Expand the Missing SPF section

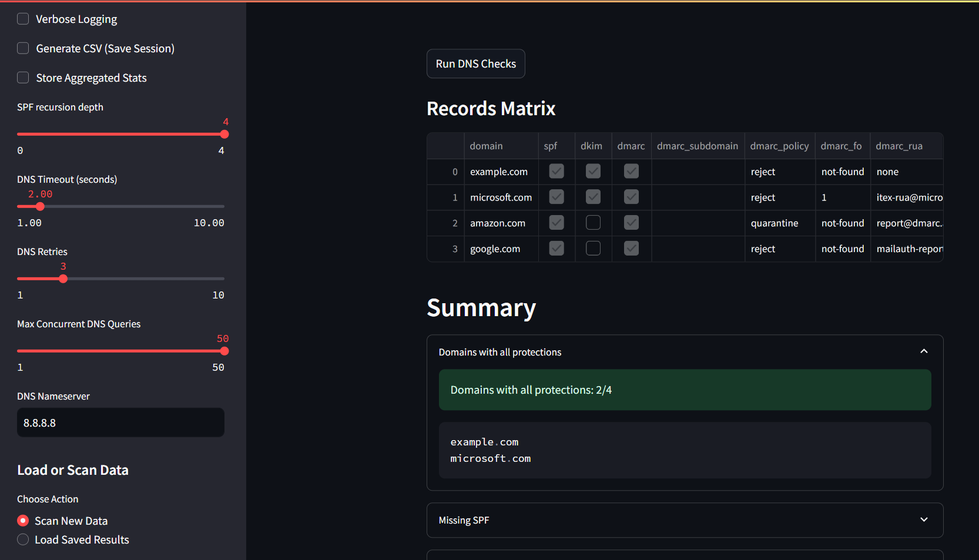click(x=923, y=520)
